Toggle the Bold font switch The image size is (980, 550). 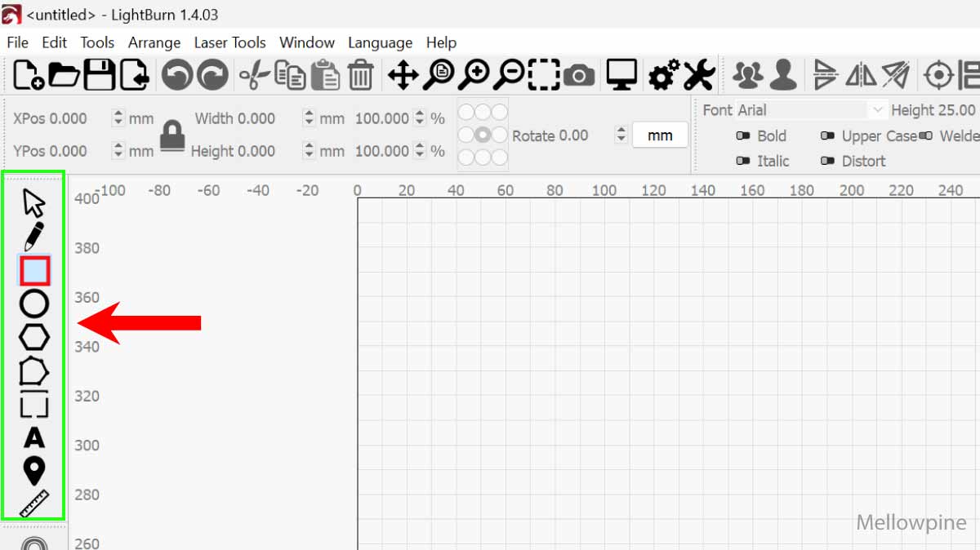coord(743,136)
